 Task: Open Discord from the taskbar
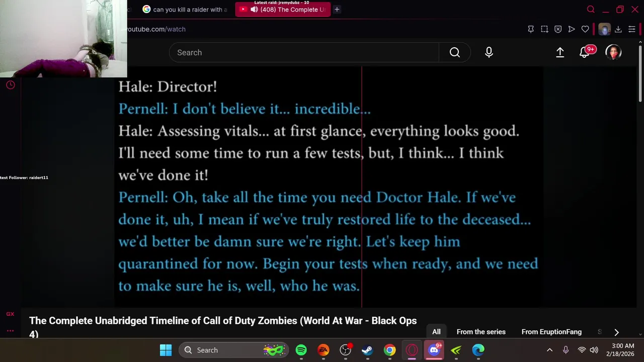434,350
